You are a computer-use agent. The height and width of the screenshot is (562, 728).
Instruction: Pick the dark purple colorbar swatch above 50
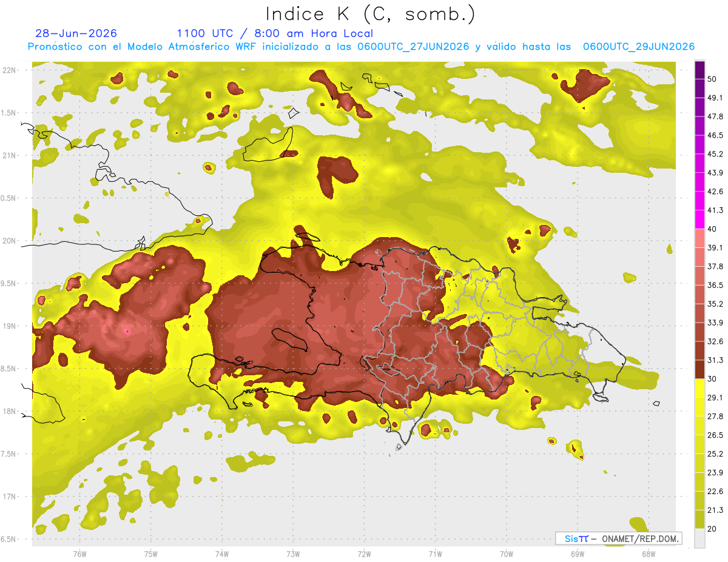699,70
